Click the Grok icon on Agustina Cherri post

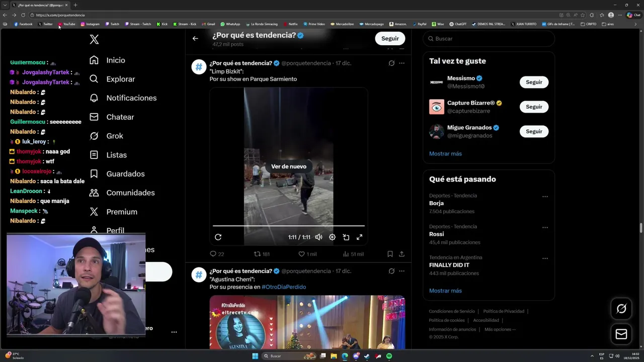click(391, 271)
